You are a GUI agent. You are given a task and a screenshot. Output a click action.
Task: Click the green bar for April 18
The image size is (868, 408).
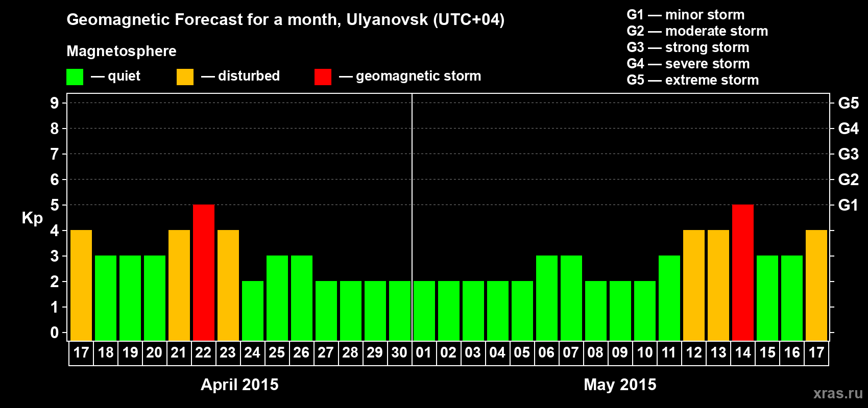(x=106, y=298)
